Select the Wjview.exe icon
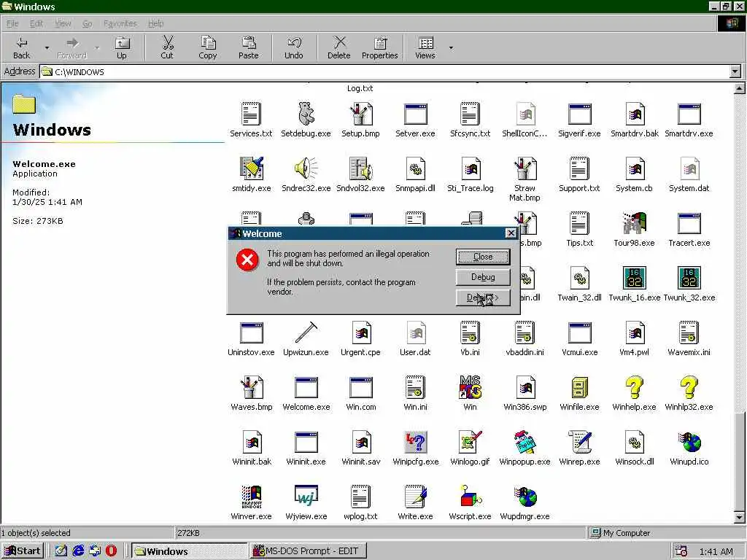 point(306,496)
